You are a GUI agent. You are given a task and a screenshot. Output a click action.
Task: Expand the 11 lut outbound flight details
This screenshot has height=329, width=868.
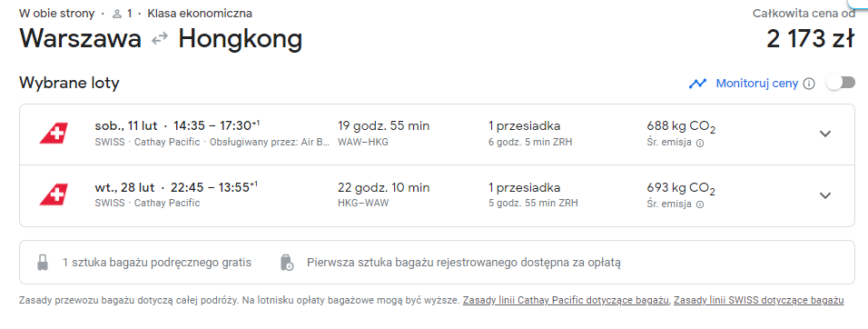[x=825, y=134]
